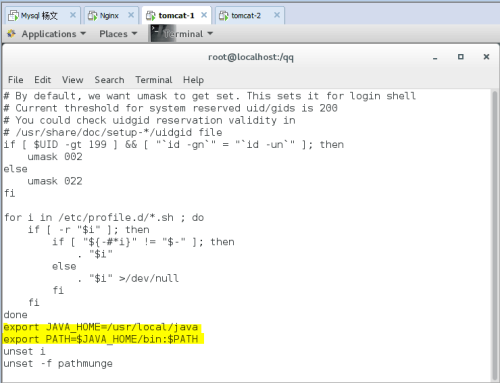This screenshot has height=383, width=500.
Task: Switch to the Nginx VM tab
Action: pyautogui.click(x=111, y=15)
